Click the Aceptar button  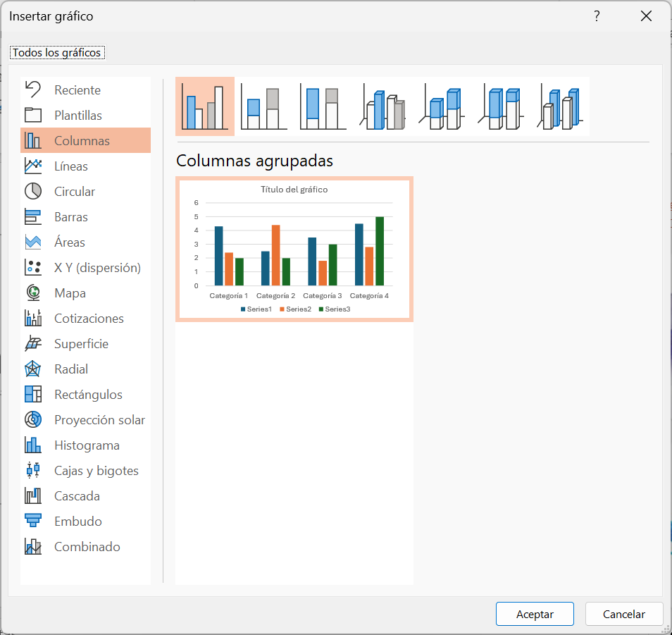pyautogui.click(x=535, y=614)
